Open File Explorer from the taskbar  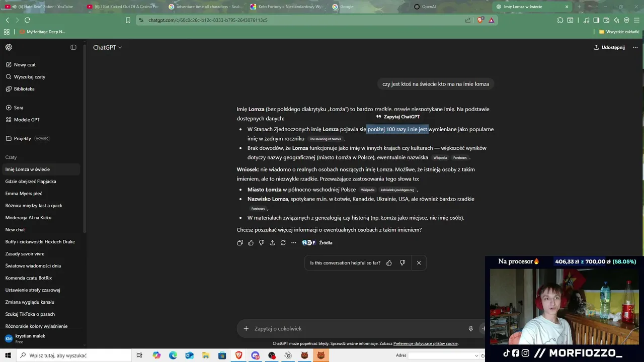tap(206, 355)
